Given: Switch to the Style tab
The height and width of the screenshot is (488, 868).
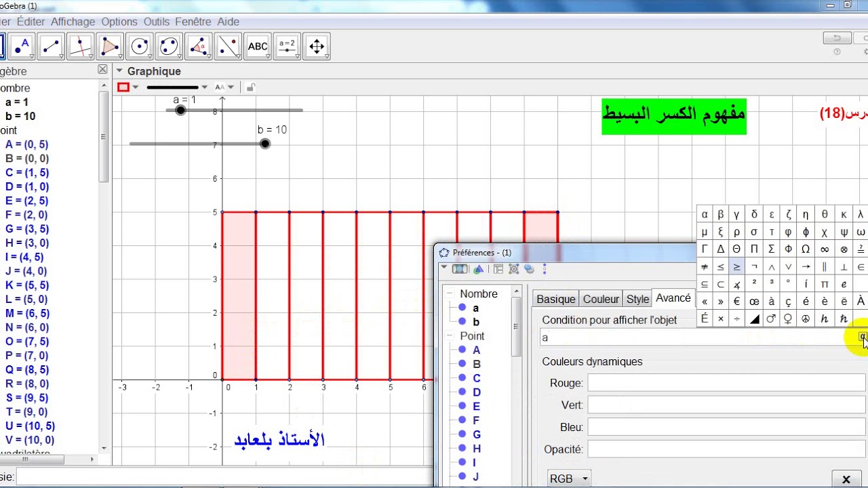Looking at the screenshot, I should 637,299.
